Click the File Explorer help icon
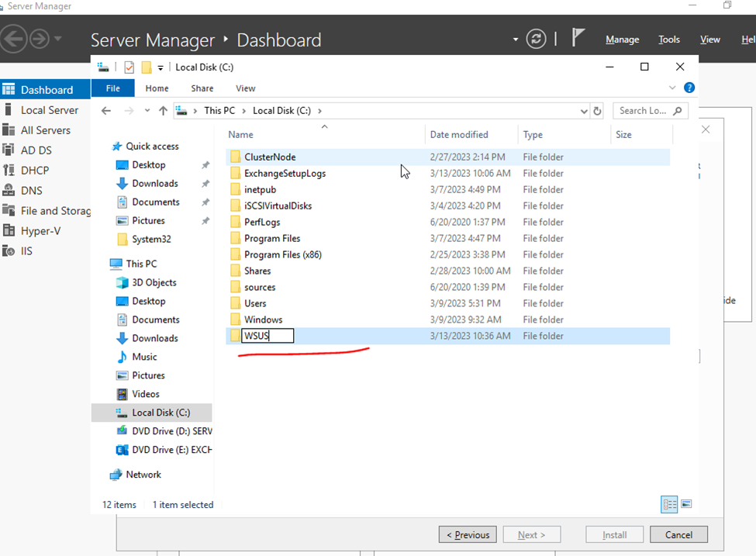The image size is (756, 556). pos(689,88)
